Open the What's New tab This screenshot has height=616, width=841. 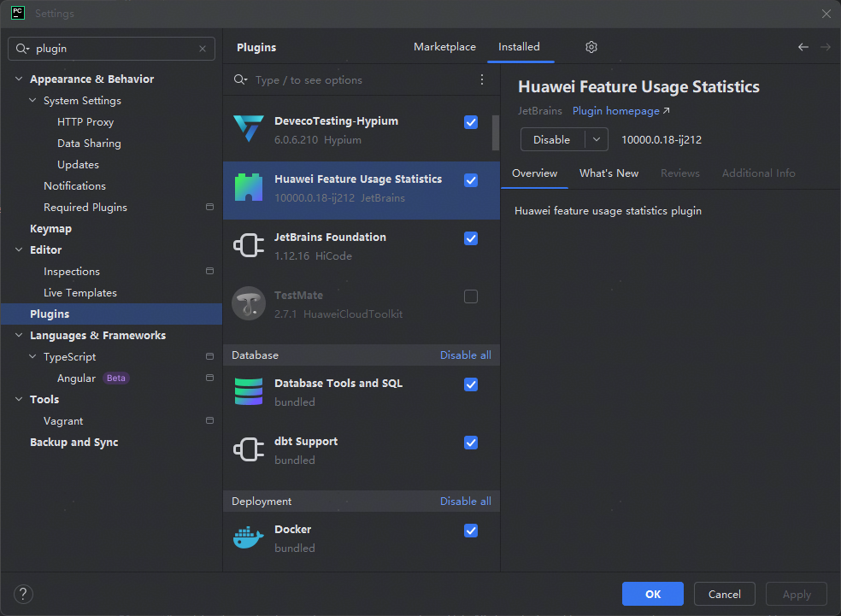click(x=609, y=173)
